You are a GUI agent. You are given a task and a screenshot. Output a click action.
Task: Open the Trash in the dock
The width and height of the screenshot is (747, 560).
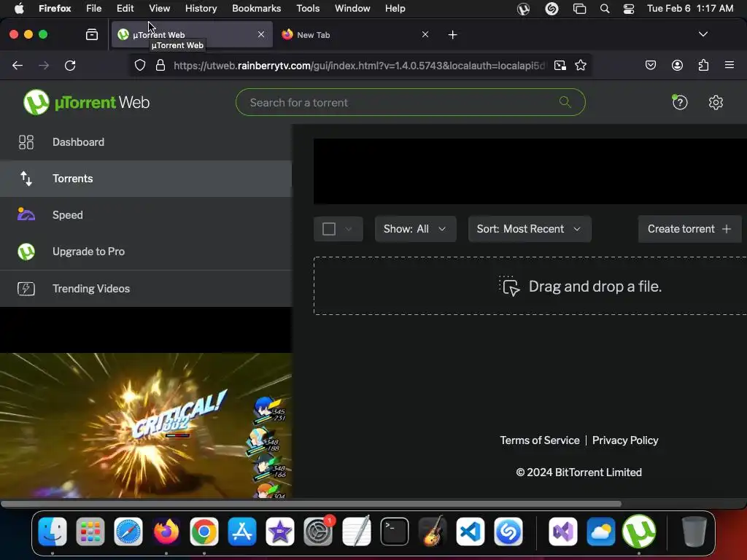coord(694,532)
